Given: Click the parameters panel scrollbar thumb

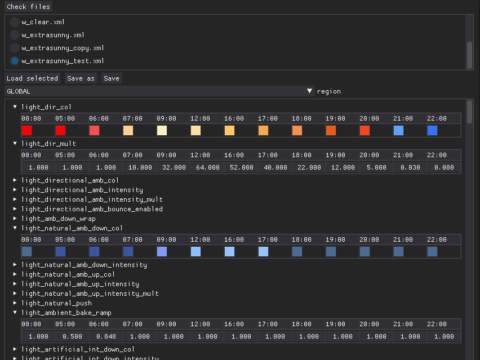Looking at the screenshot, I should [x=469, y=112].
